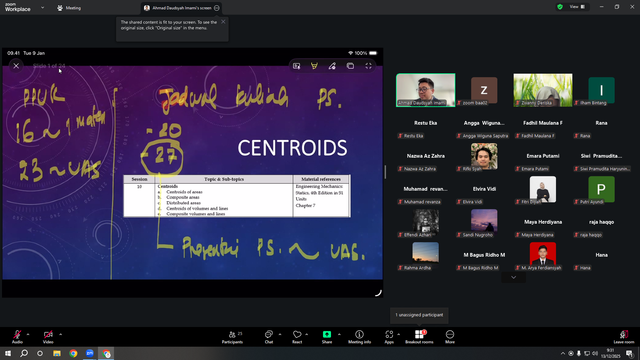Select the pointer tool in presentation toolbar

coord(314,66)
